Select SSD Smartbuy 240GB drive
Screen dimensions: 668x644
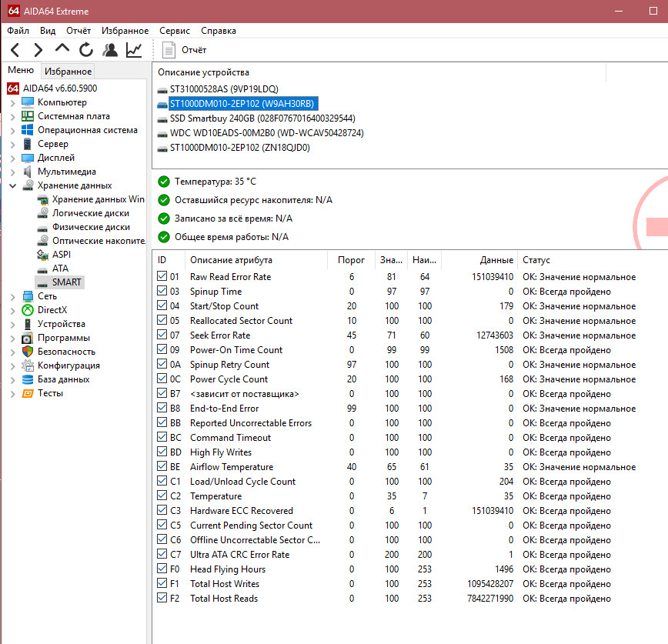pyautogui.click(x=262, y=118)
